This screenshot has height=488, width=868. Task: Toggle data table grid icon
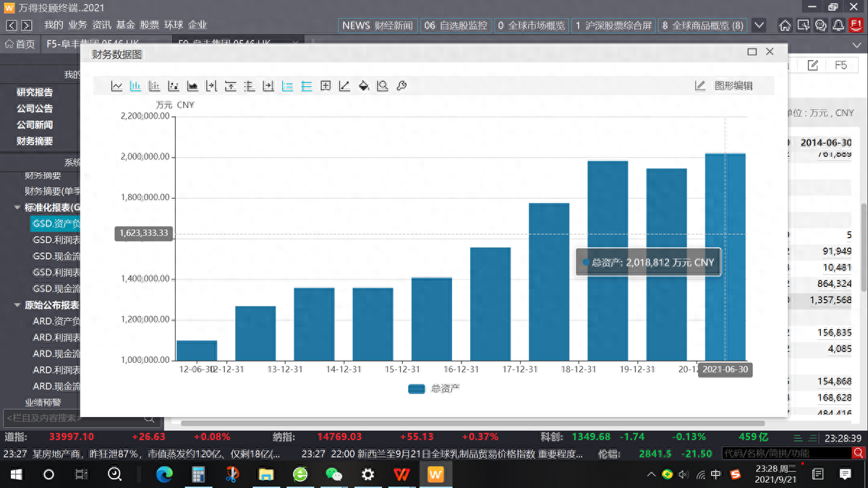click(x=325, y=86)
